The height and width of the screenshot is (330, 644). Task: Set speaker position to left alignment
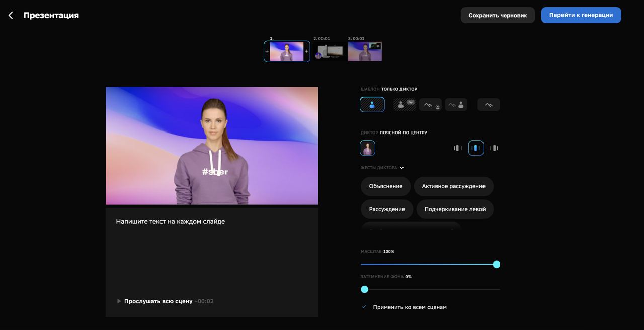click(458, 148)
